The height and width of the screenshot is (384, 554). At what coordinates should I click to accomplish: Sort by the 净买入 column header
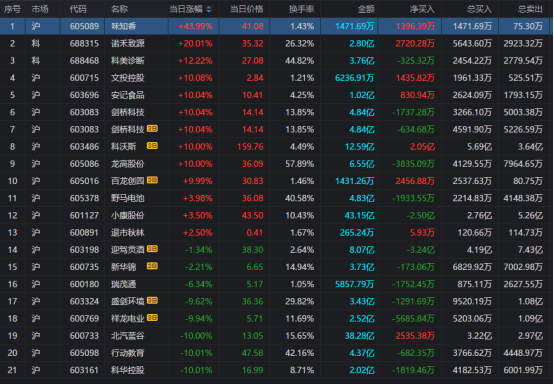pos(422,9)
